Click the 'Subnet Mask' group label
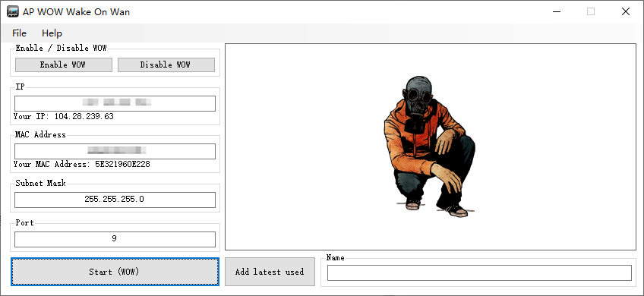 click(x=40, y=183)
